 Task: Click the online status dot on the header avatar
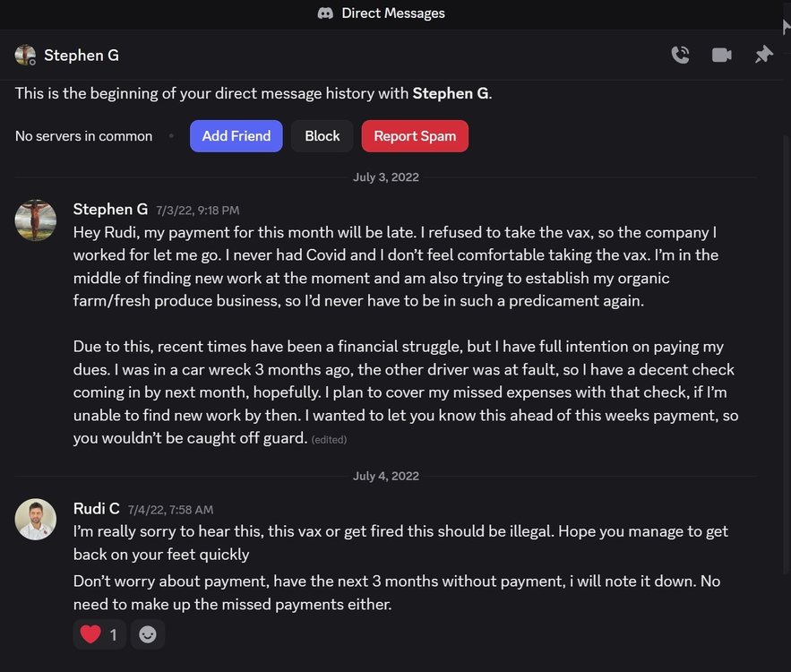(33, 63)
